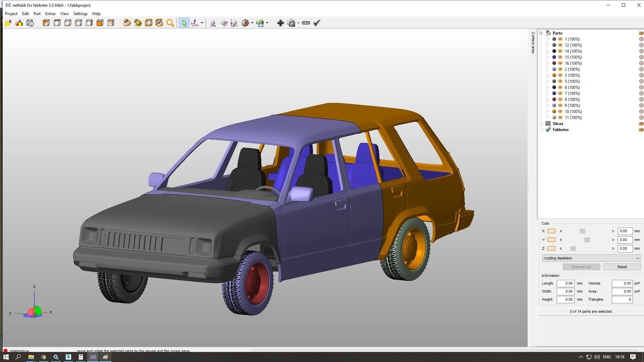Open boolean operations dropdown arrow
Viewport: 644px width, 362px height.
[298, 23]
